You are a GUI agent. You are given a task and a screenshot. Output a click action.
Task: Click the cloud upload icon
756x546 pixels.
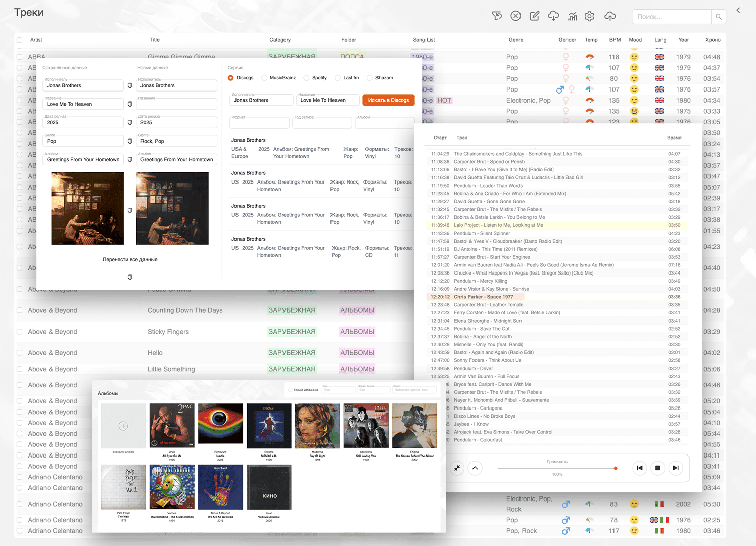click(610, 16)
